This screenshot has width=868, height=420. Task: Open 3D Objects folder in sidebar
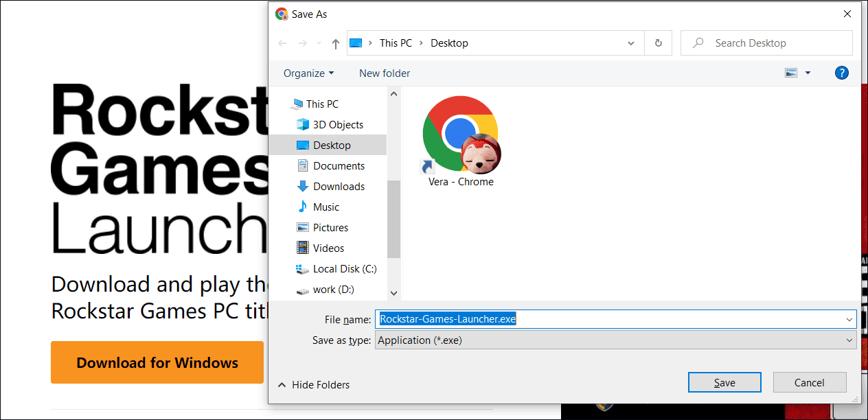click(338, 124)
